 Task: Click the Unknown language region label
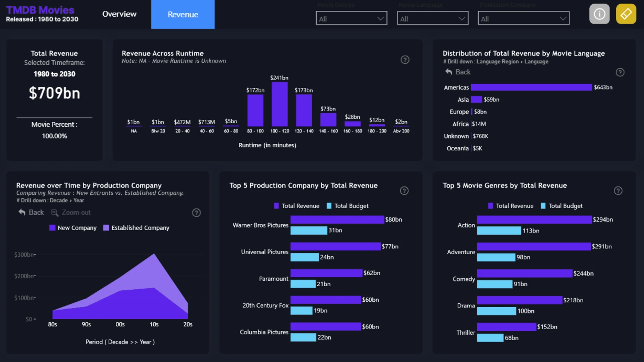tap(456, 136)
